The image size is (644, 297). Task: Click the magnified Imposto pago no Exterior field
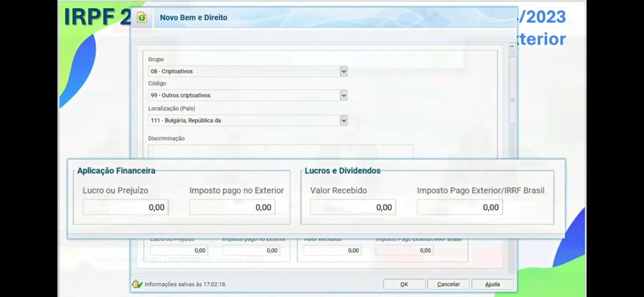(x=232, y=207)
